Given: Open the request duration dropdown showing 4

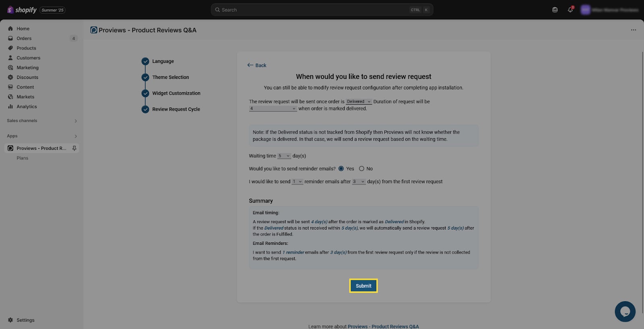Looking at the screenshot, I should 273,109.
